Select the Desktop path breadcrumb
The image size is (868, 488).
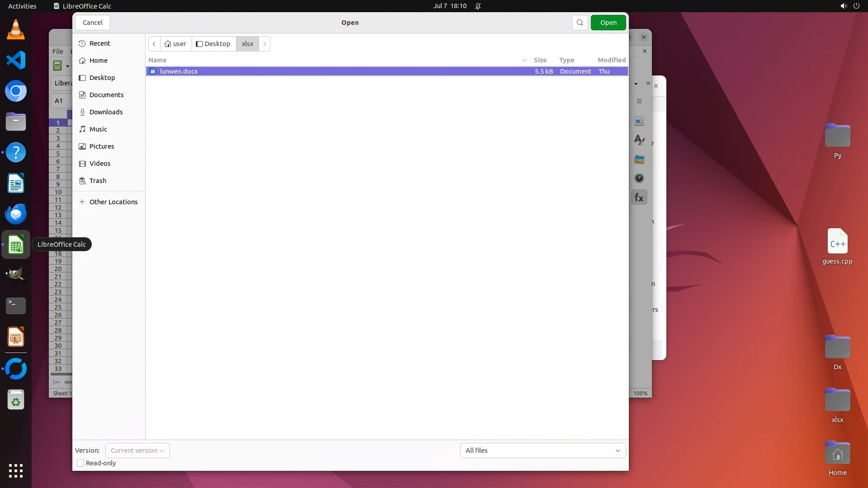[x=213, y=44]
